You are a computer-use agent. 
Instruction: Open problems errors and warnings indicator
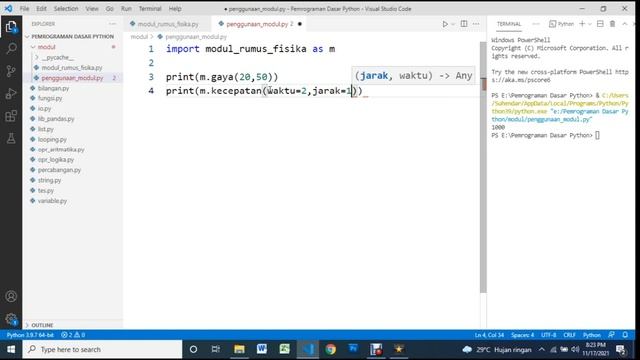point(73,335)
